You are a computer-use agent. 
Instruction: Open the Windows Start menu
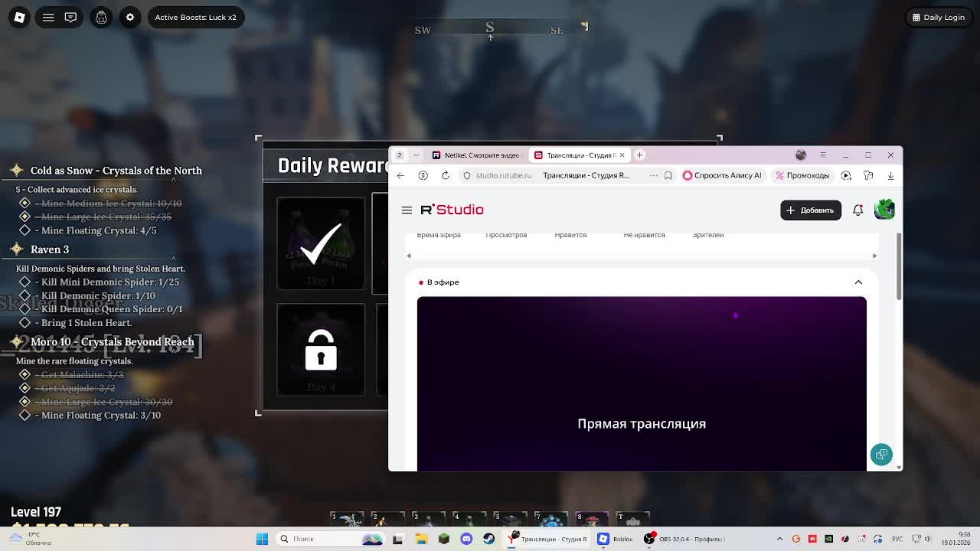tap(262, 539)
